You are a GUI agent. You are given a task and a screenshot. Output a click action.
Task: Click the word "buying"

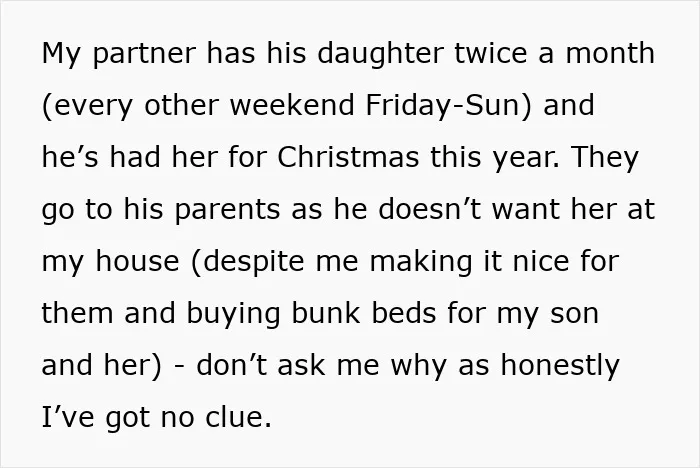233,314
